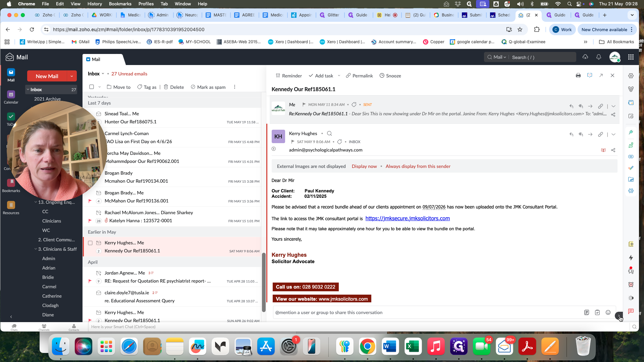Click the Smart Chat input bar
Image resolution: width=644 pixels, height=362 pixels.
pyautogui.click(x=358, y=327)
